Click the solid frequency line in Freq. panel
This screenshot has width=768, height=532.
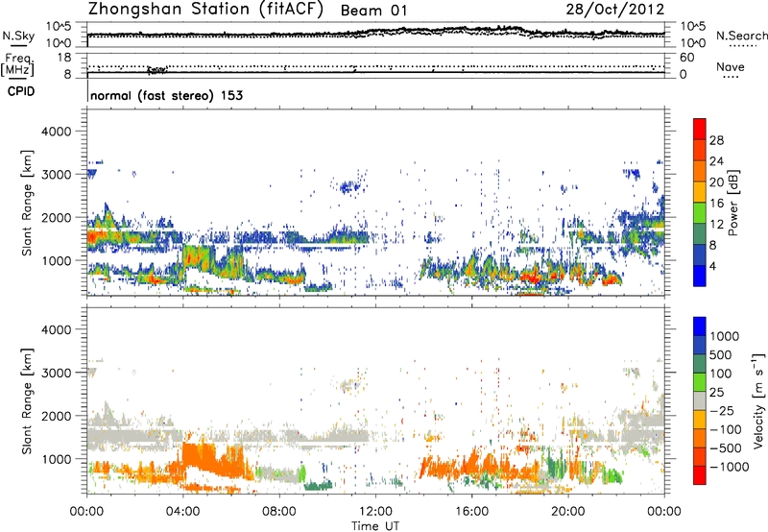(x=375, y=72)
